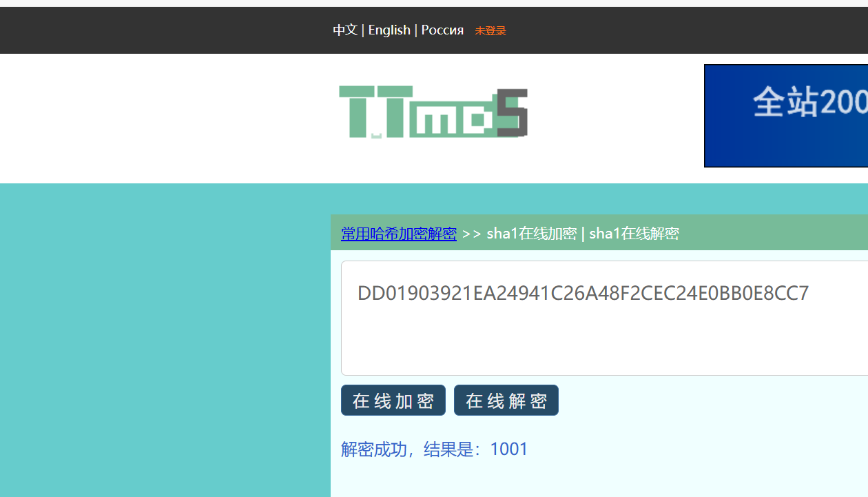The width and height of the screenshot is (868, 497).
Task: Open the 常用哈希加密解密 breadcrumb link
Action: [x=399, y=234]
